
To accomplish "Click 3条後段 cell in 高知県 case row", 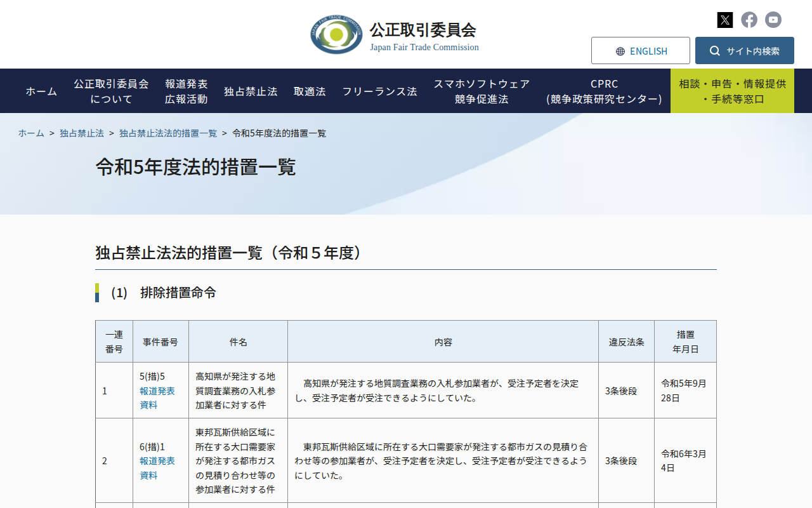I will tap(626, 391).
